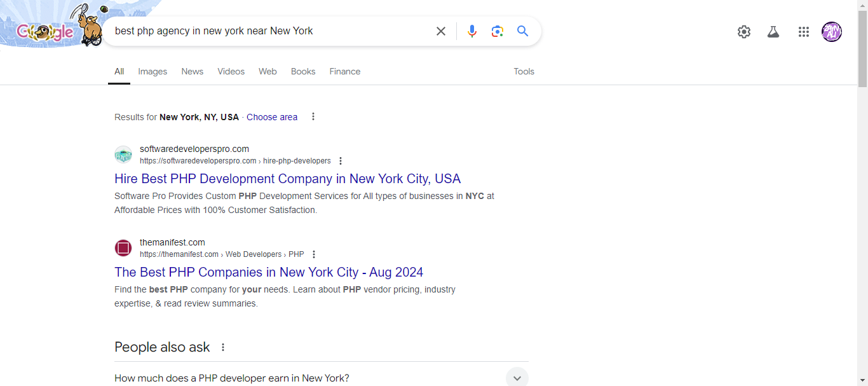
Task: Open the Google apps grid
Action: click(804, 32)
